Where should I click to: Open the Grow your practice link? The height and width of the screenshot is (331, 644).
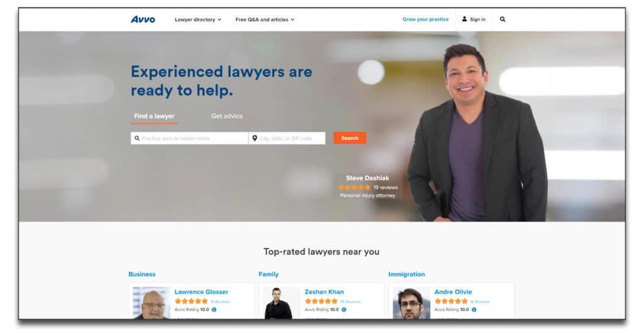[426, 19]
